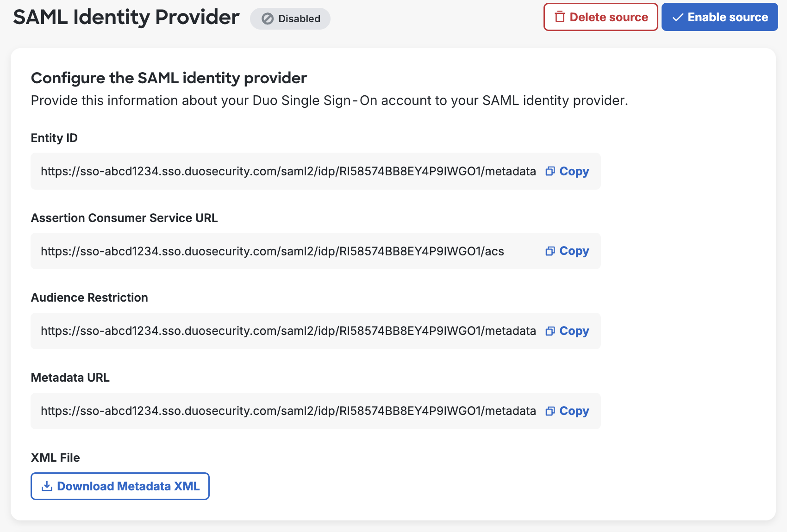This screenshot has height=532, width=787.
Task: Copy the Audience Restriction URL
Action: pos(574,331)
